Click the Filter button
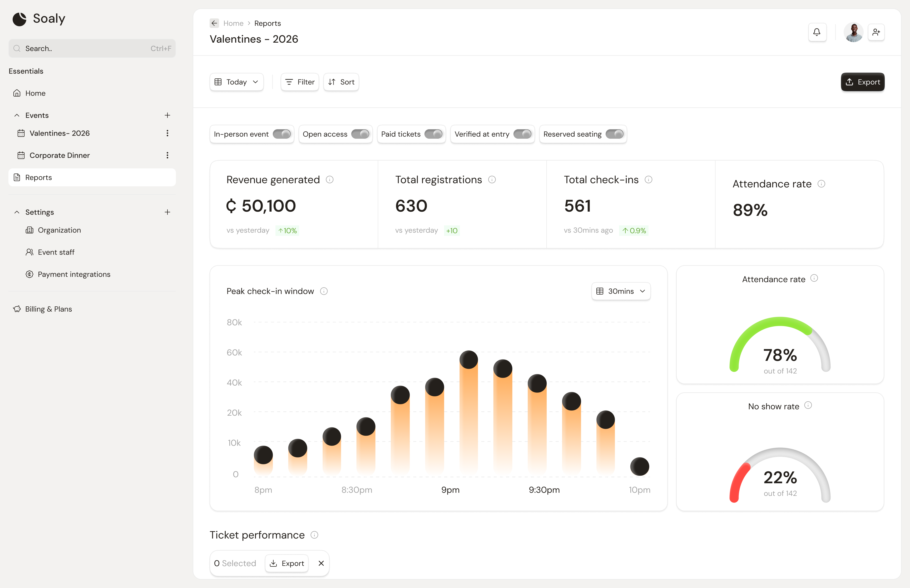This screenshot has width=910, height=588. point(300,82)
